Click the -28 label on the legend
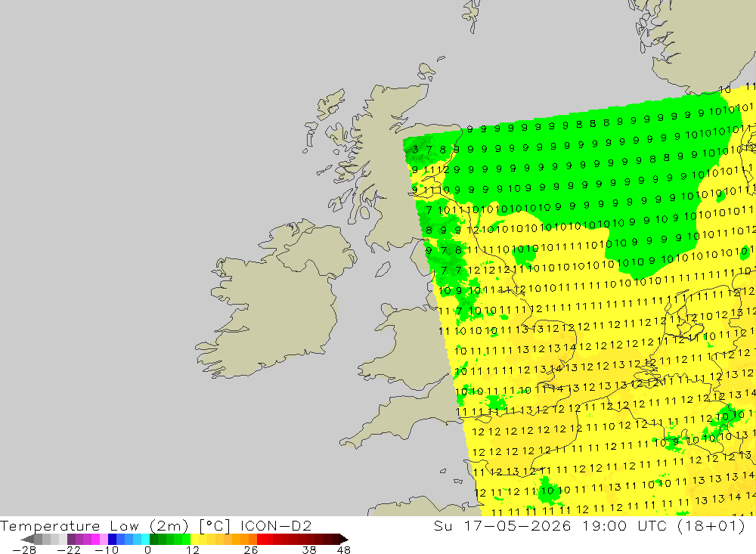This screenshot has width=756, height=554. [24, 550]
